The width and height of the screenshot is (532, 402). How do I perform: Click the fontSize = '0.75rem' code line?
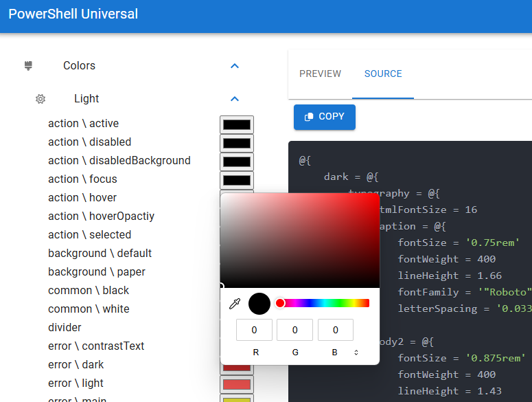[459, 243]
